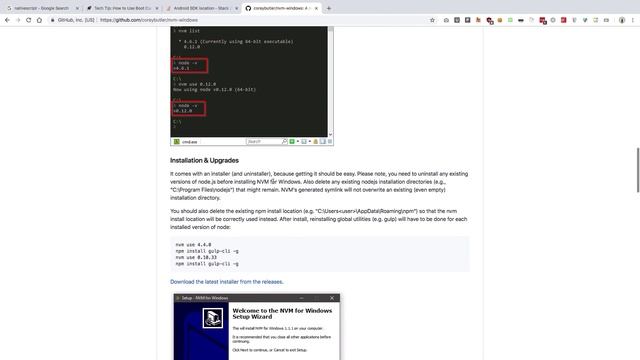
Task: Open the cmd.exe terminal screenshot image
Action: 252,86
